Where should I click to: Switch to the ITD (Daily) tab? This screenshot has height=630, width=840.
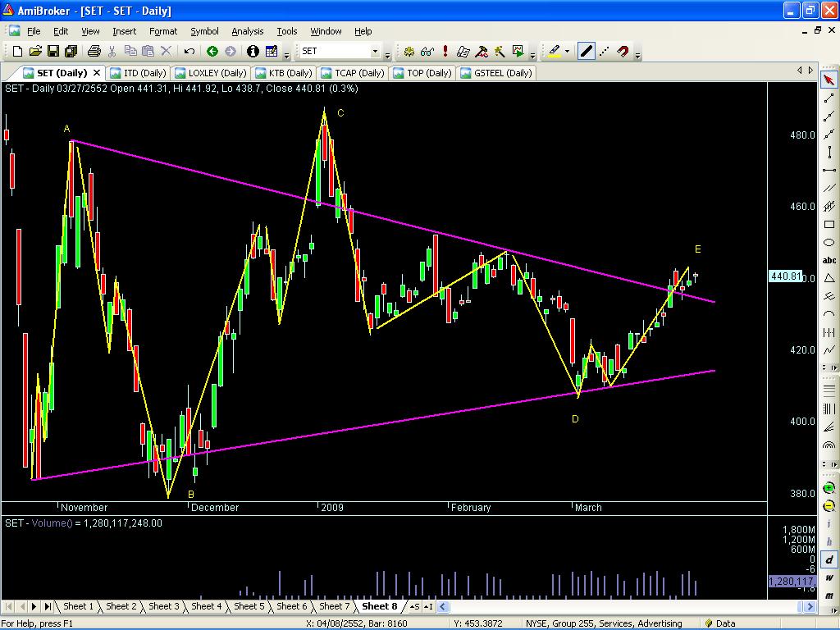138,73
